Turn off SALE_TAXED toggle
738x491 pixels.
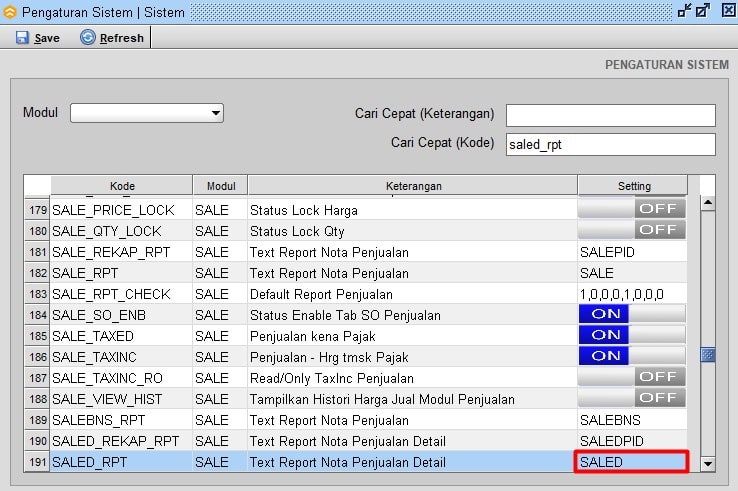(632, 335)
